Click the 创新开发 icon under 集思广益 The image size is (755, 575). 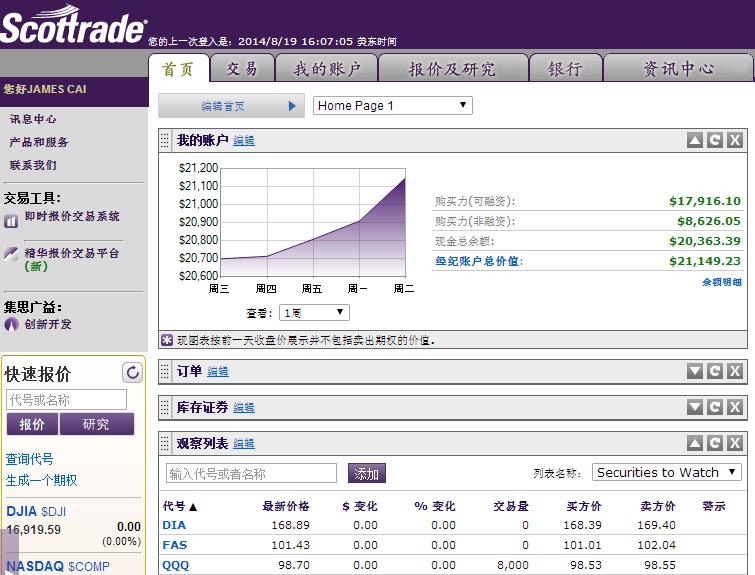click(x=11, y=324)
